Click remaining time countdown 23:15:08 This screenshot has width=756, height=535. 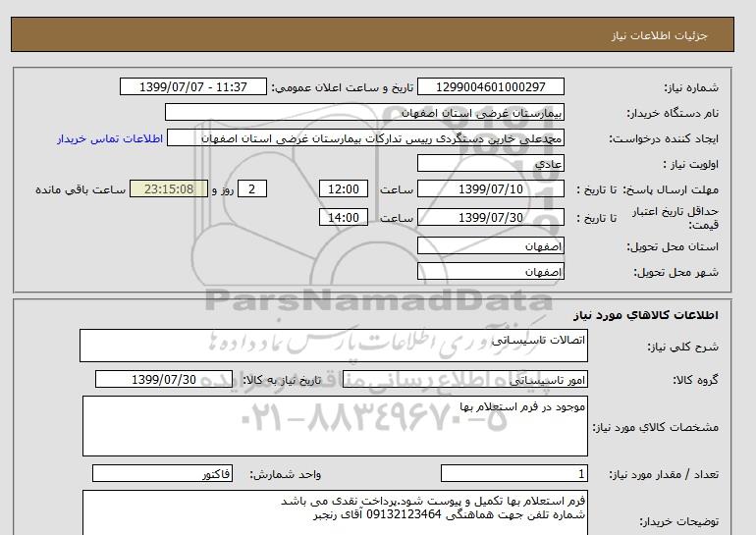tap(169, 188)
